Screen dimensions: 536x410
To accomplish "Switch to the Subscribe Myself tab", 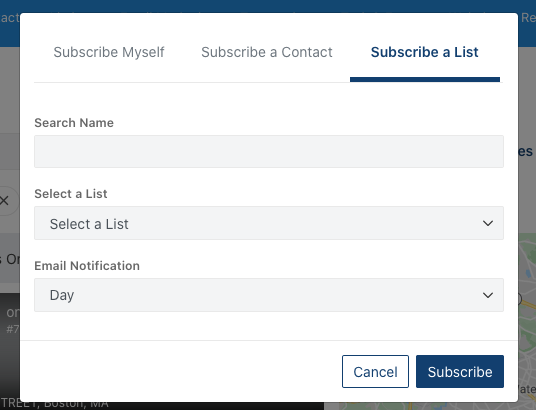I will pyautogui.click(x=109, y=52).
